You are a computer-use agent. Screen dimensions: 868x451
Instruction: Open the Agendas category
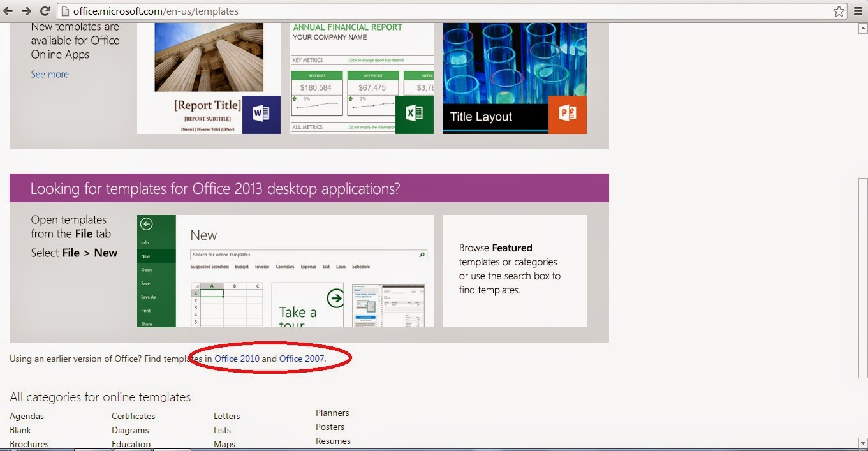coord(27,416)
